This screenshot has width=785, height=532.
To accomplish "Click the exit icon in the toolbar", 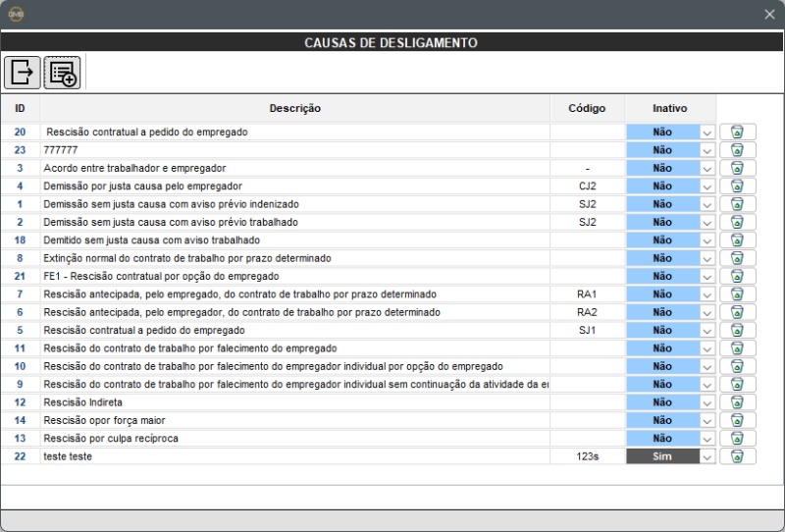I will pos(22,73).
